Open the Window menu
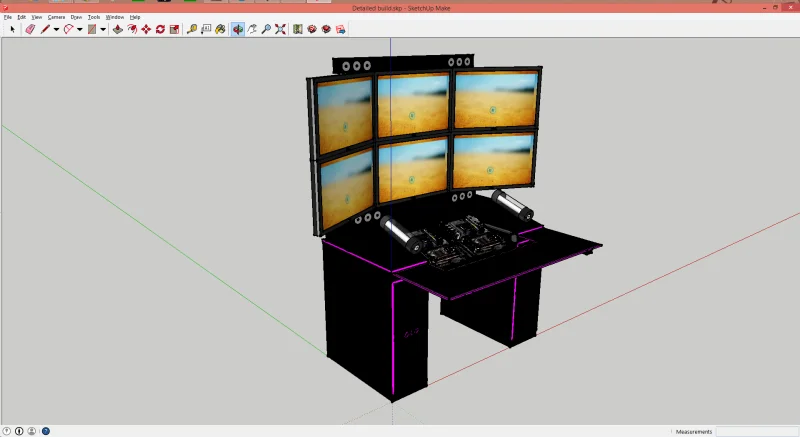The height and width of the screenshot is (437, 800). click(115, 17)
